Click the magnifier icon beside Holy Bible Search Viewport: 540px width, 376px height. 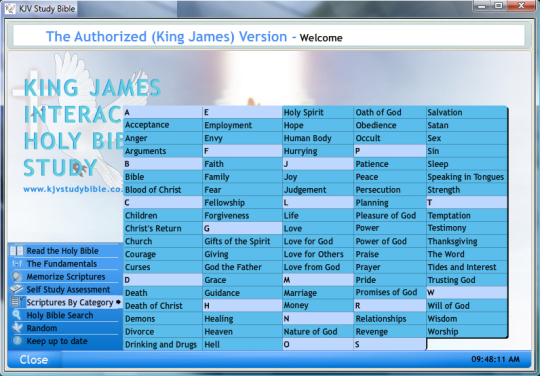pyautogui.click(x=17, y=315)
